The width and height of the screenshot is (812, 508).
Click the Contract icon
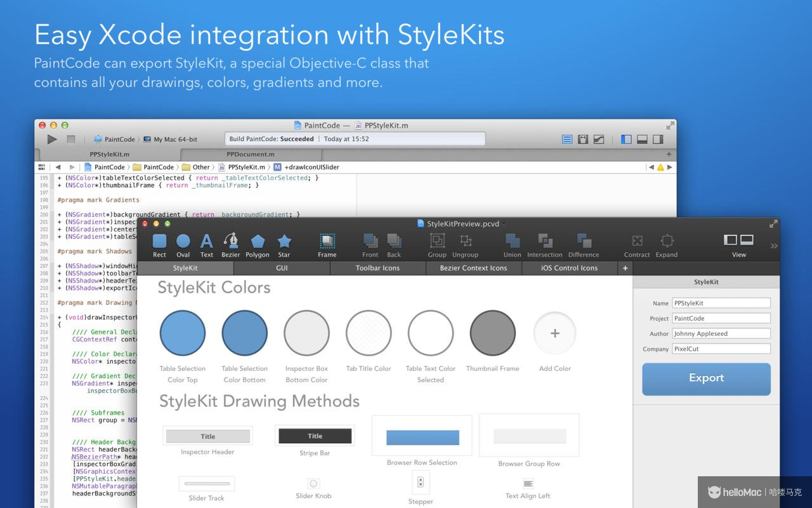click(637, 241)
